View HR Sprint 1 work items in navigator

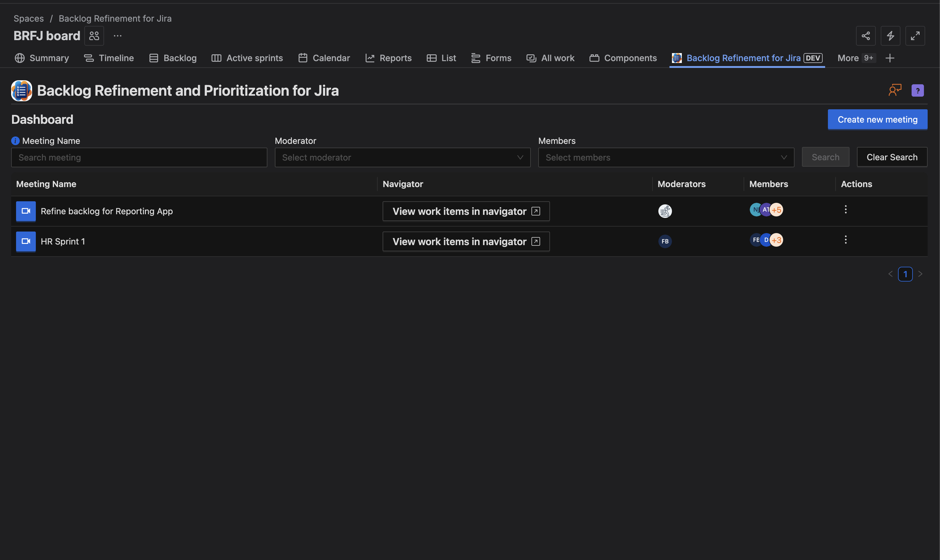(466, 241)
